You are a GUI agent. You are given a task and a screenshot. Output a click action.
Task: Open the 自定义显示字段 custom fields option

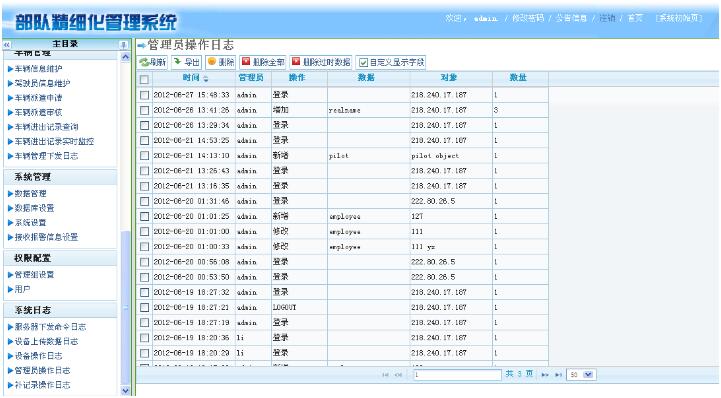tap(391, 62)
